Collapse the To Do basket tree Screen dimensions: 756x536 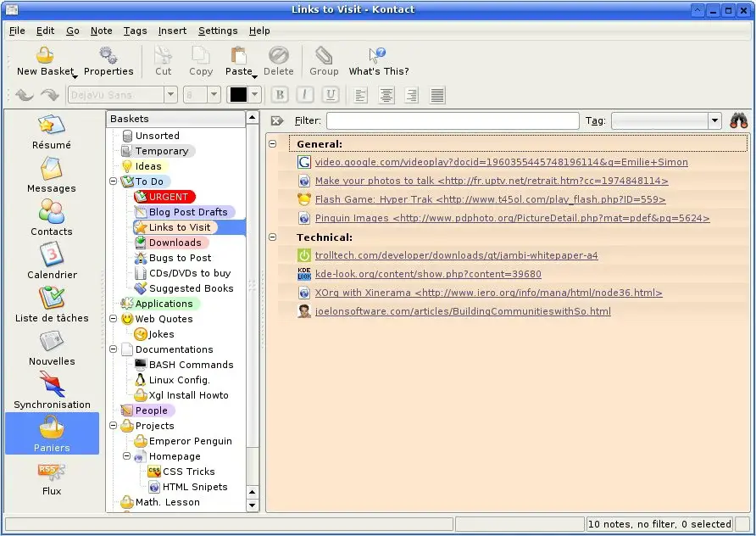[114, 181]
